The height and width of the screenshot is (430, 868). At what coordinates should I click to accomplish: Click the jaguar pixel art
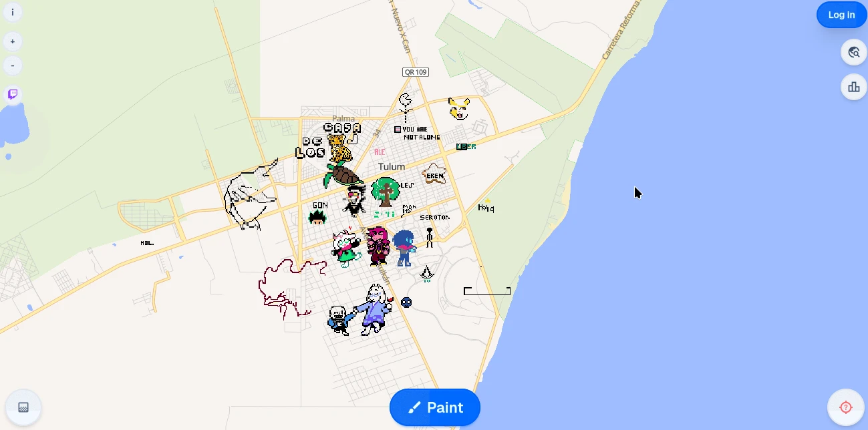pos(340,148)
